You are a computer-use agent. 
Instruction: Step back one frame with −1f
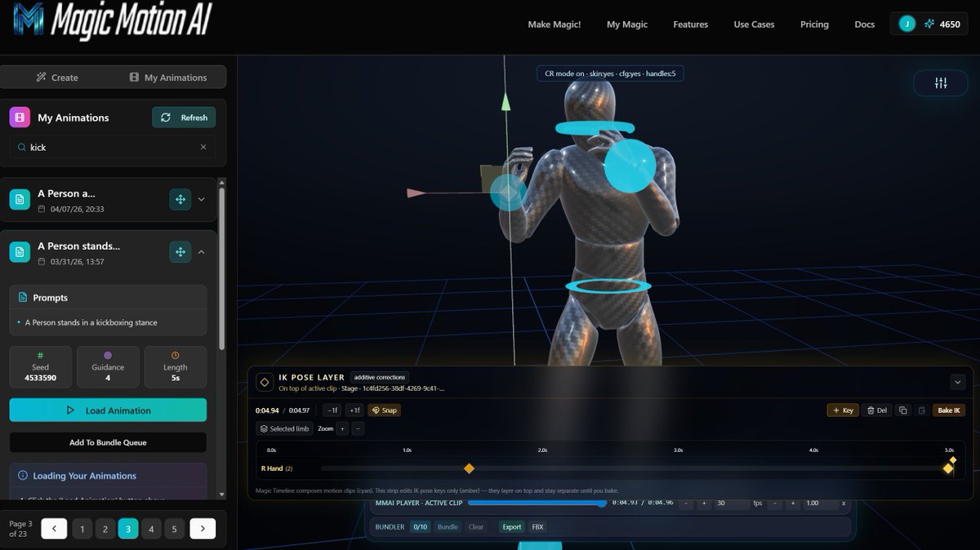pyautogui.click(x=332, y=410)
